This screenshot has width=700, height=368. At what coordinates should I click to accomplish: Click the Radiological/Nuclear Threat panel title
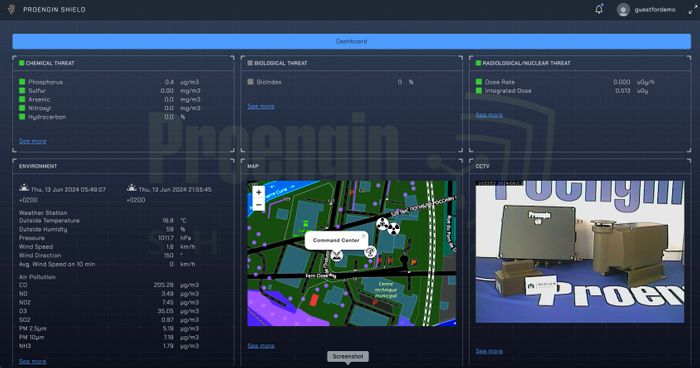(x=526, y=63)
